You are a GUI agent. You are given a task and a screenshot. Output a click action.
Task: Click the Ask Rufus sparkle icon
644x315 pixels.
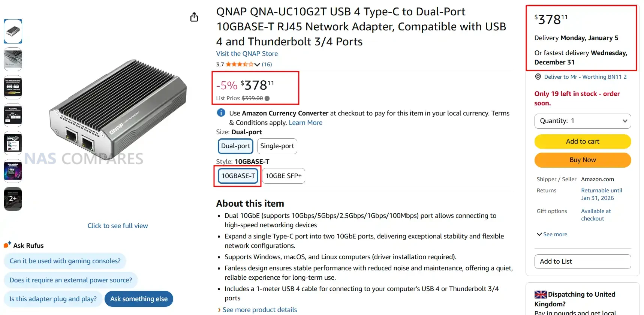7,245
